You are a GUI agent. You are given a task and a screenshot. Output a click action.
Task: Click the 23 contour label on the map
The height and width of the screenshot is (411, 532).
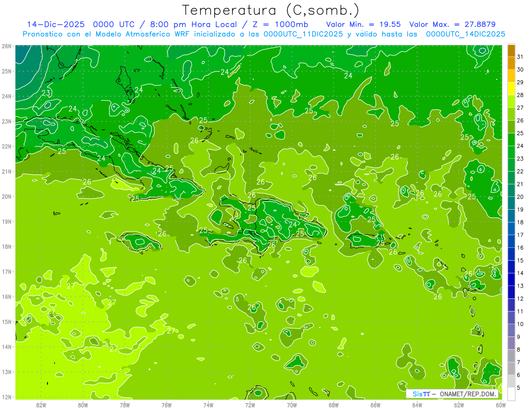[x=46, y=93]
